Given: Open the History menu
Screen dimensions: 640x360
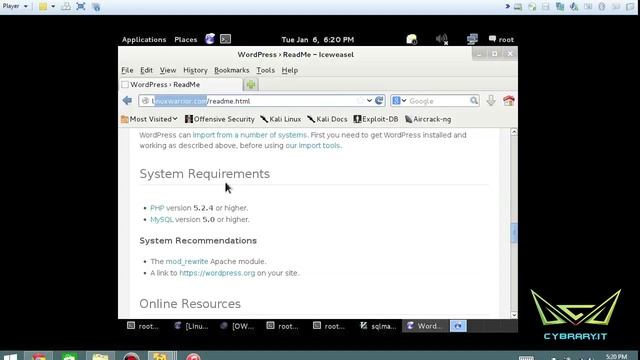Looking at the screenshot, I should (x=195, y=70).
